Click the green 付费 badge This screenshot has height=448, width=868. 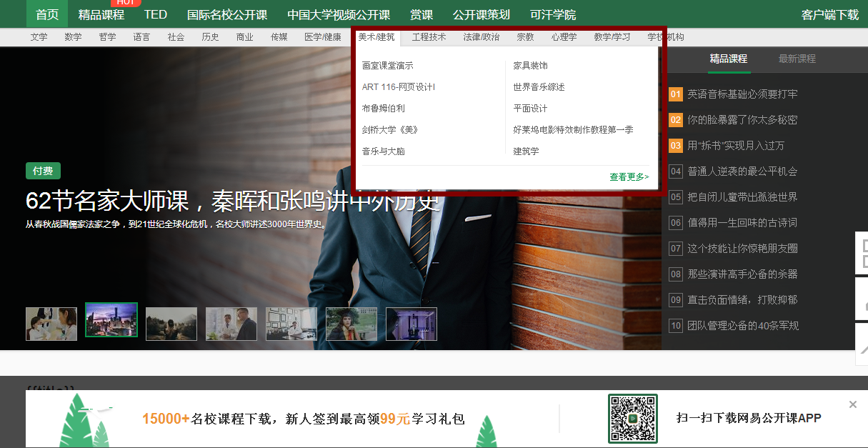[x=43, y=171]
